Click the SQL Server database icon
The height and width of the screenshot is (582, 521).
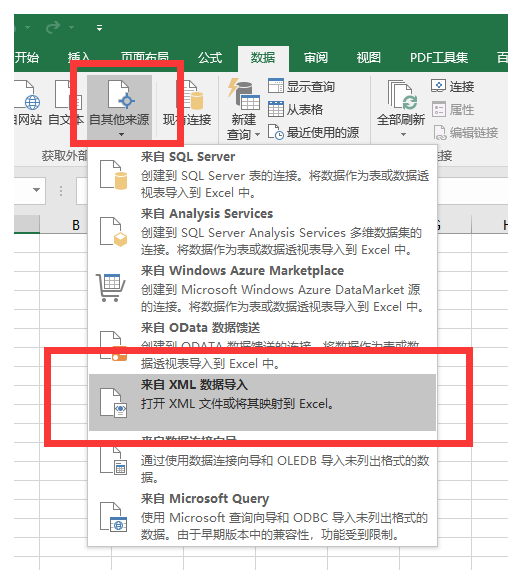tap(114, 175)
